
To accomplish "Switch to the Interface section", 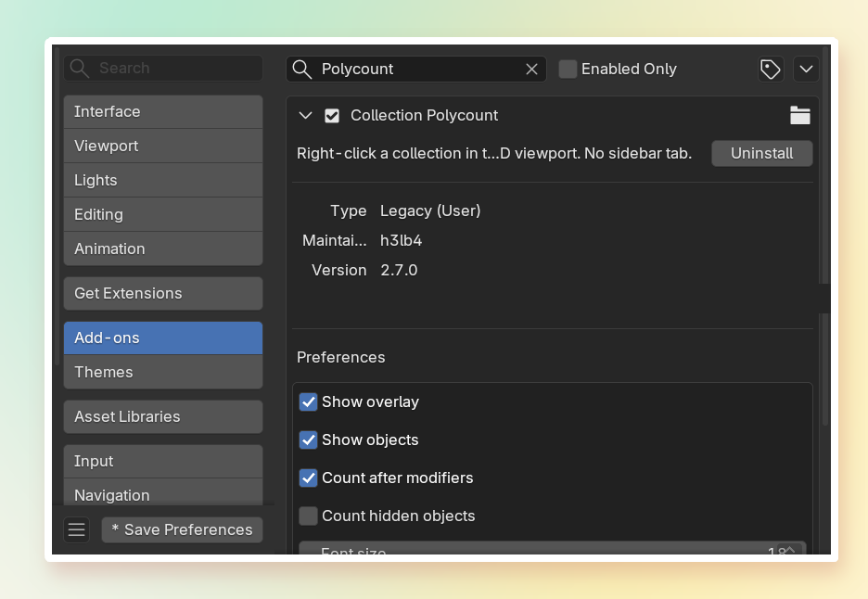I will tap(163, 112).
